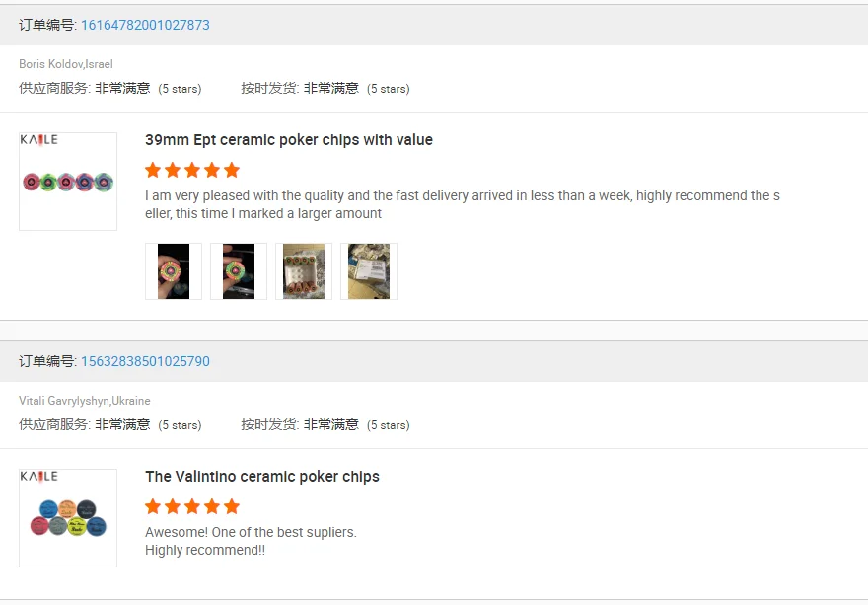Click the third star of Valintino review
Image resolution: width=868 pixels, height=605 pixels.
(192, 506)
